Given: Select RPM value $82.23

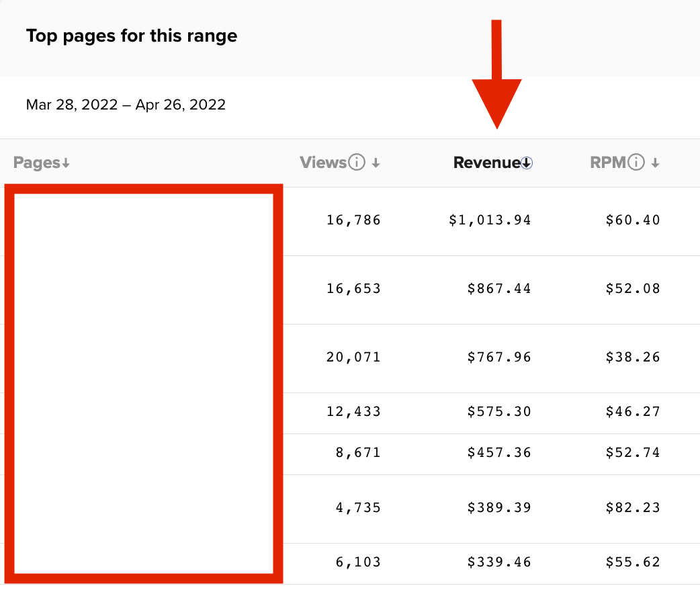Looking at the screenshot, I should click(633, 507).
